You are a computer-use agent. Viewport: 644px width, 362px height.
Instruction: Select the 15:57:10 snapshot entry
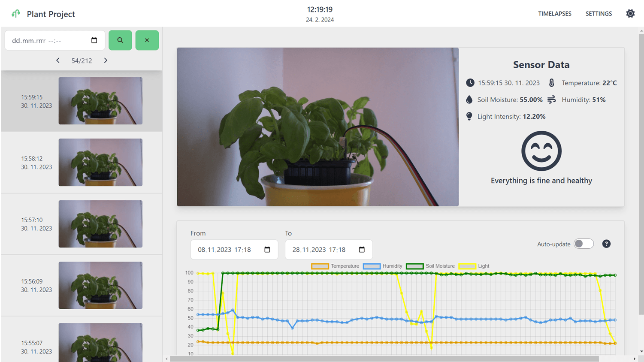pos(82,224)
